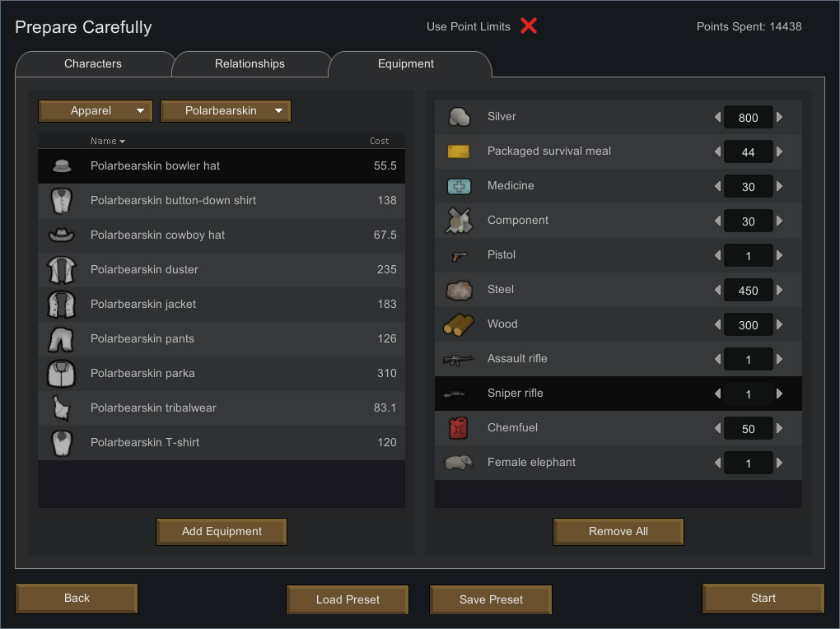
Task: Click the Female elephant icon
Action: click(x=459, y=463)
